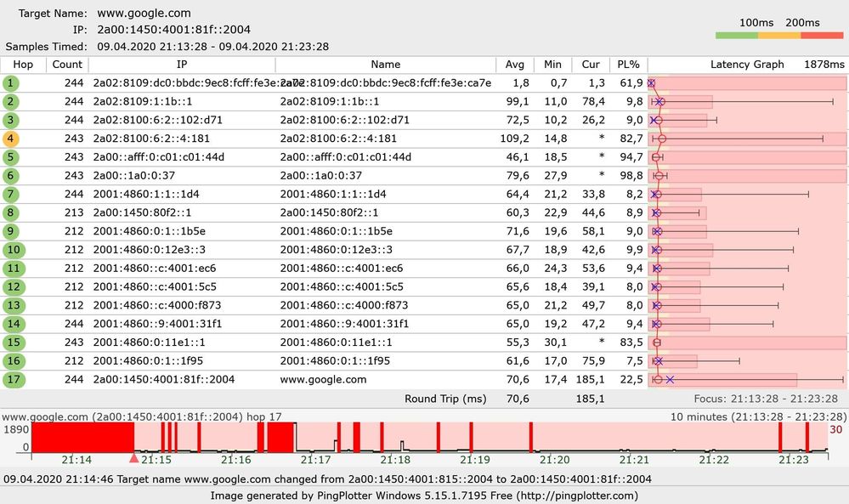Select the hop 14 circle icon
Viewport: 849px width, 504px height.
pyautogui.click(x=14, y=324)
